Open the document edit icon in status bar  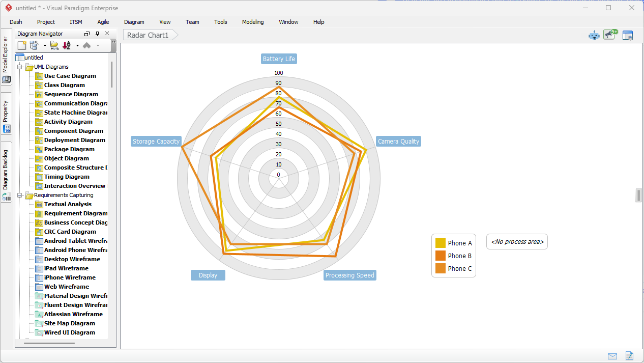click(629, 356)
